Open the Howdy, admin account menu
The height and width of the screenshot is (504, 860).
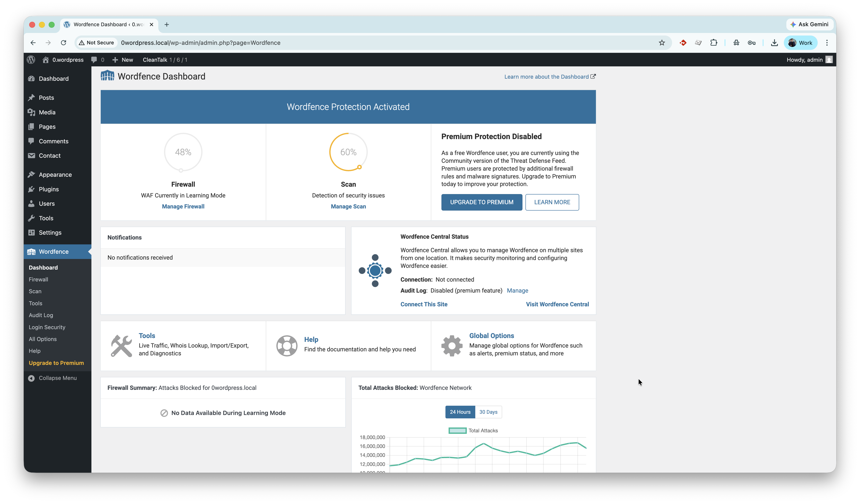[809, 60]
